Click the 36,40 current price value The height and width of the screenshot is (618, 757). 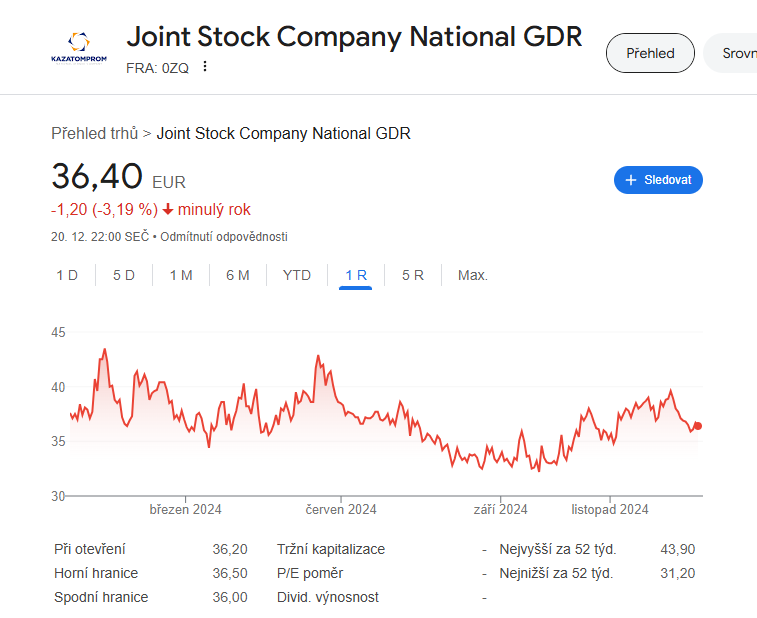tap(97, 176)
